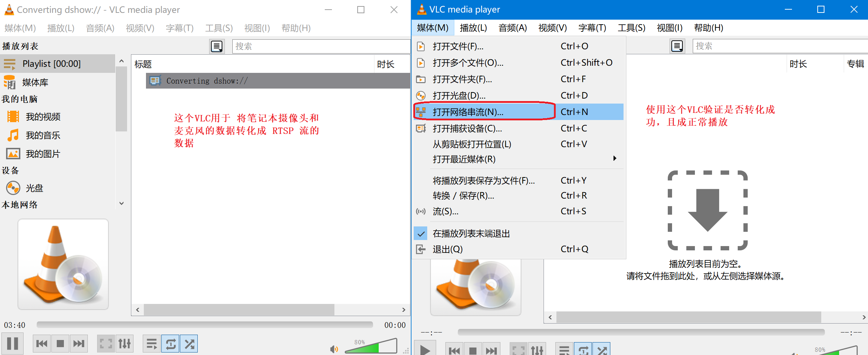The width and height of the screenshot is (868, 355).
Task: Pause playback in the Converting dshow window
Action: pyautogui.click(x=12, y=344)
